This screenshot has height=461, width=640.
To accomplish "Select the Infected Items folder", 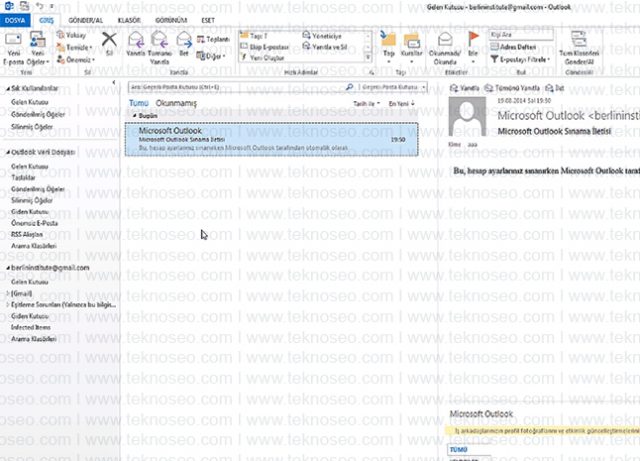I will (31, 327).
